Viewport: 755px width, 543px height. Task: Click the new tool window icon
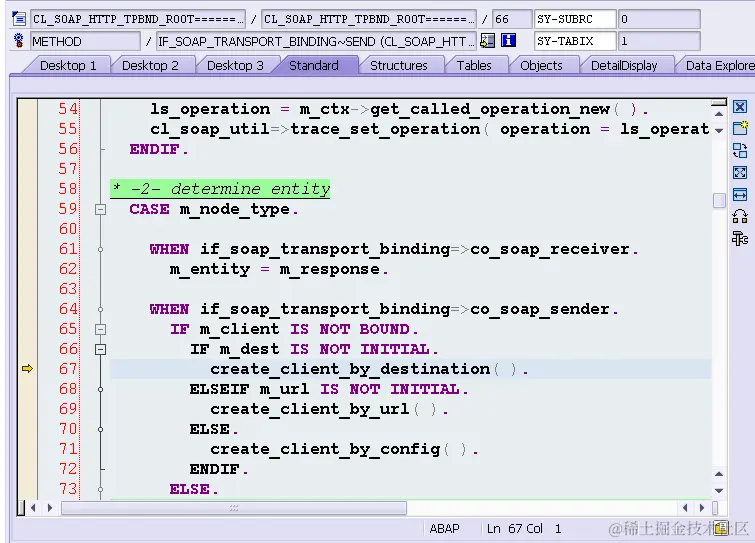click(740, 128)
